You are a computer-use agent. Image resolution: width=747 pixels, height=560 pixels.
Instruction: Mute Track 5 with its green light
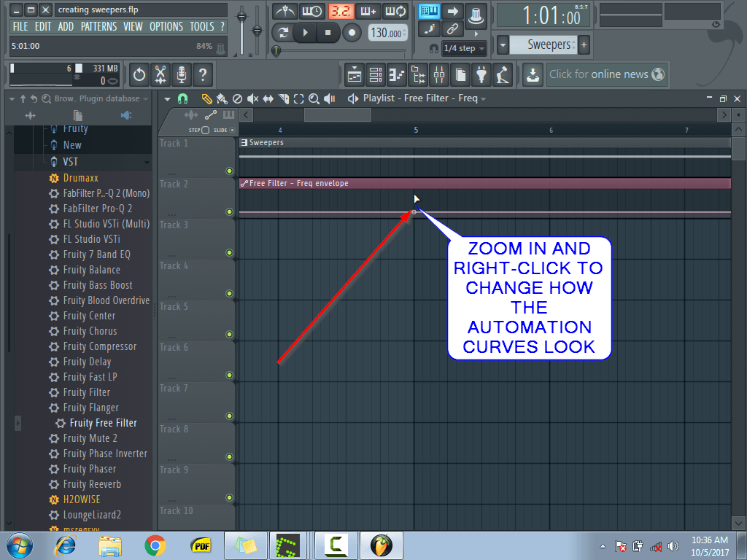229,334
